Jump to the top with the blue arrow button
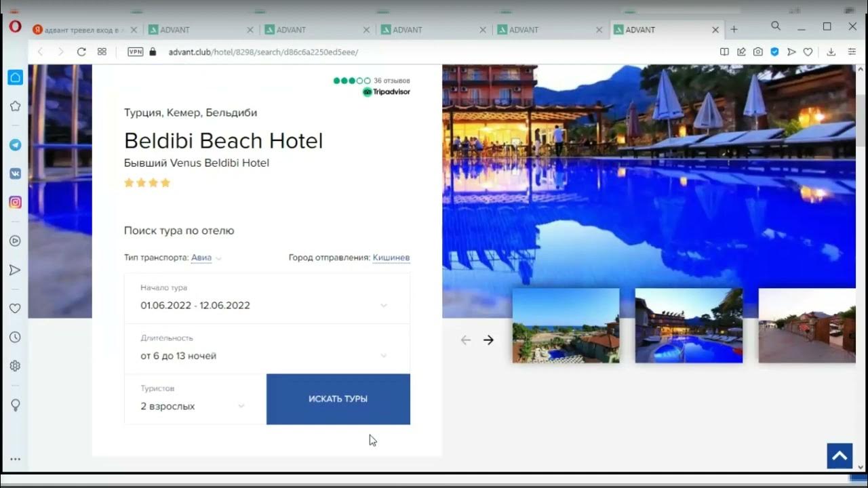868x488 pixels. click(840, 456)
